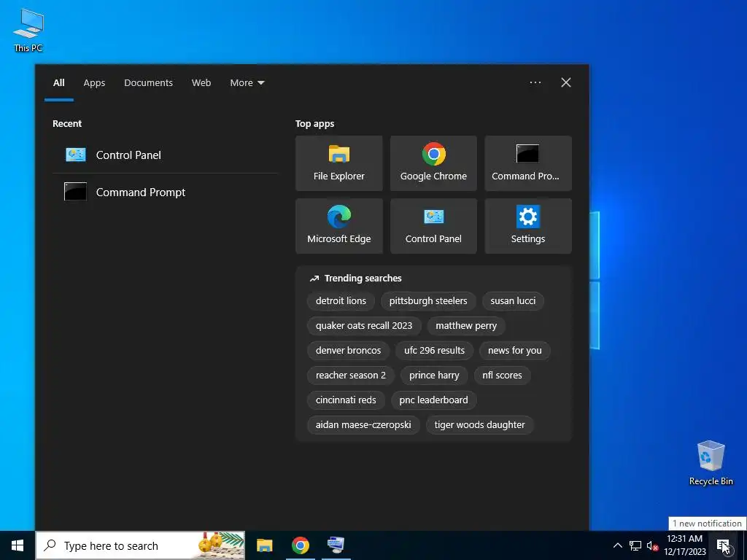The width and height of the screenshot is (747, 560).
Task: Search trending topic susan lucci
Action: pyautogui.click(x=513, y=301)
